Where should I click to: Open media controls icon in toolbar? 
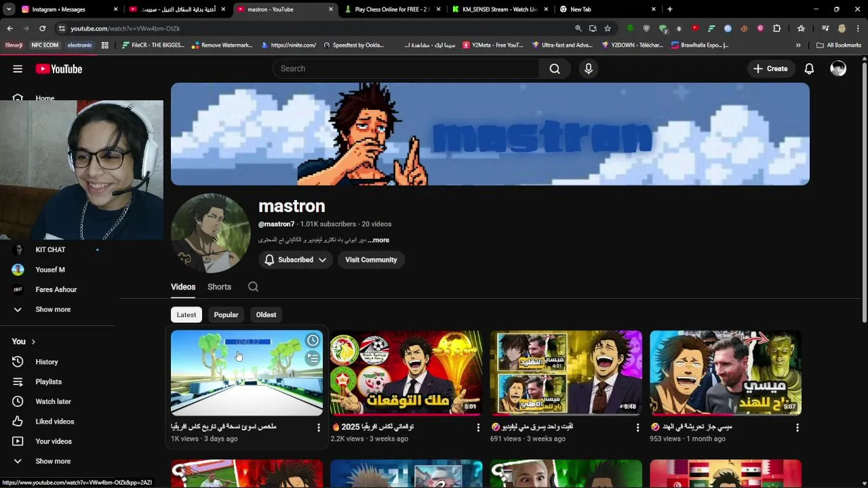pyautogui.click(x=825, y=28)
